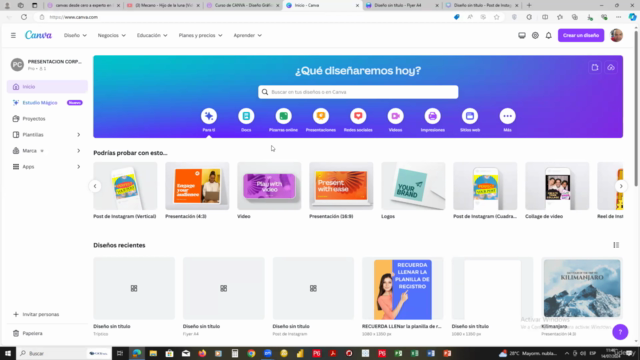Open Proyectos in sidebar
The height and width of the screenshot is (360, 640).
47,119
